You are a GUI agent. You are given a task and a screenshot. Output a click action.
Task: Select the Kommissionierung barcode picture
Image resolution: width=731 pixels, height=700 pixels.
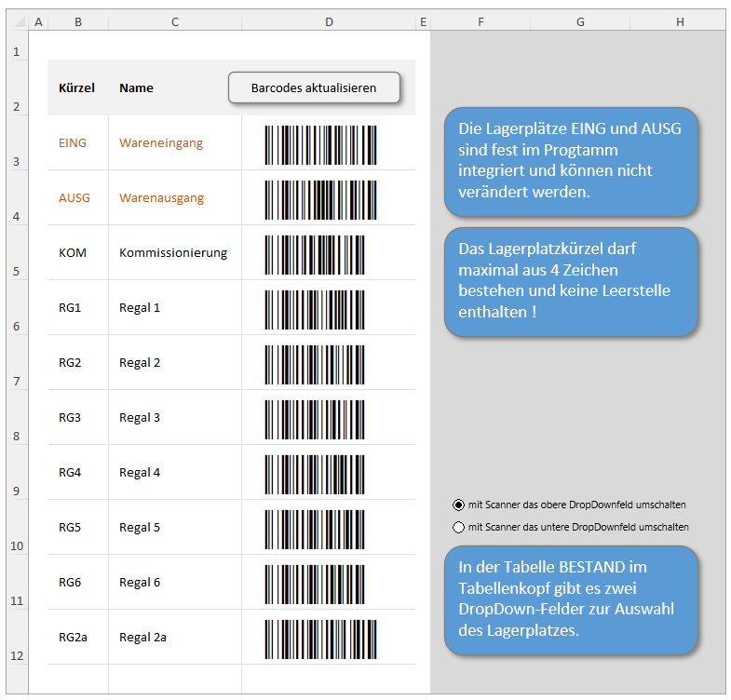[x=315, y=254]
